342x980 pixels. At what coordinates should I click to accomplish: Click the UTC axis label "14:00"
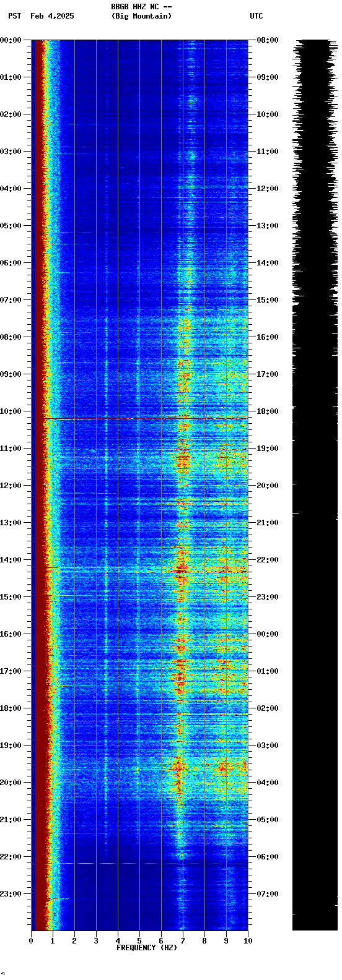[x=267, y=263]
